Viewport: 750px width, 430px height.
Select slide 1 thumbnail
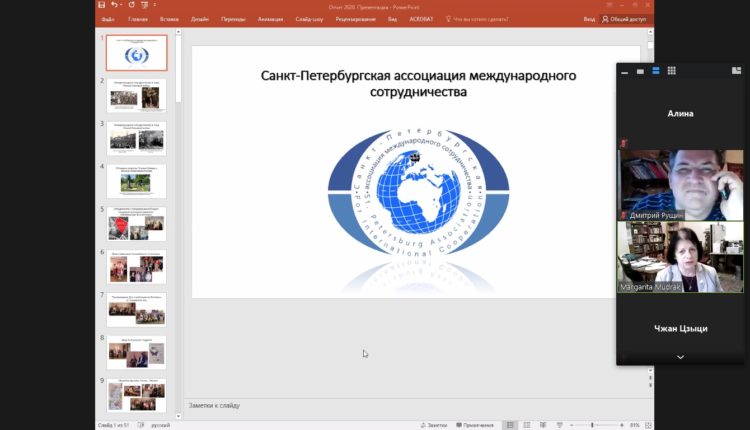click(136, 53)
